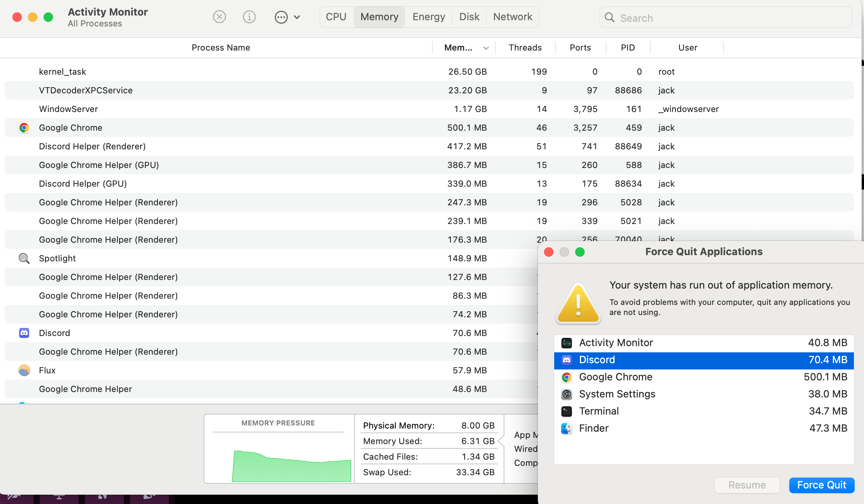The width and height of the screenshot is (864, 504).
Task: Click the All Processes subtitle
Action: point(95,24)
